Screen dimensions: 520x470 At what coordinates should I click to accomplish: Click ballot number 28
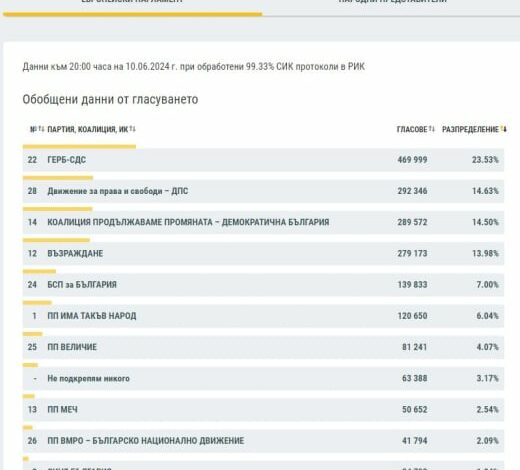32,191
